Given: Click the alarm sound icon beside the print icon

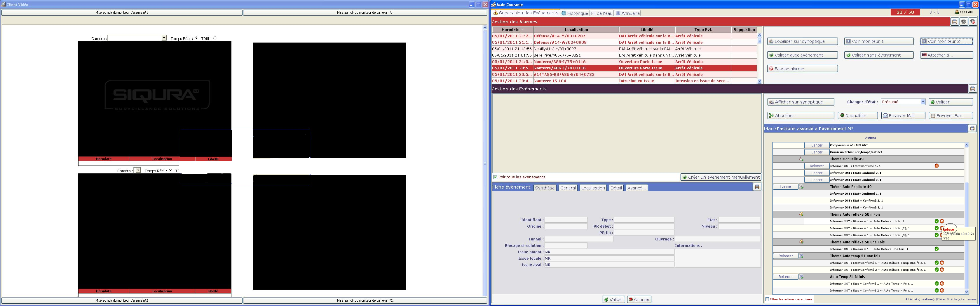Looking at the screenshot, I should [964, 22].
